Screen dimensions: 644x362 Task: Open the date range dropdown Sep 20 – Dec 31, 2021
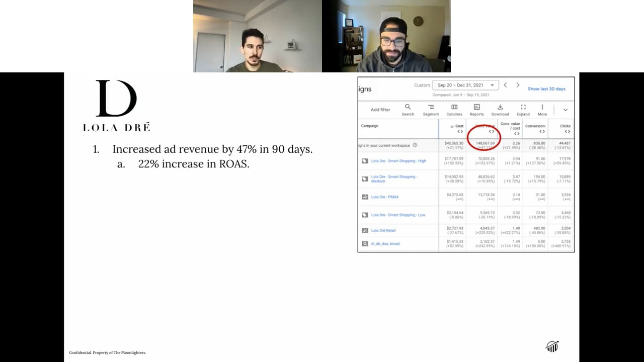click(466, 85)
